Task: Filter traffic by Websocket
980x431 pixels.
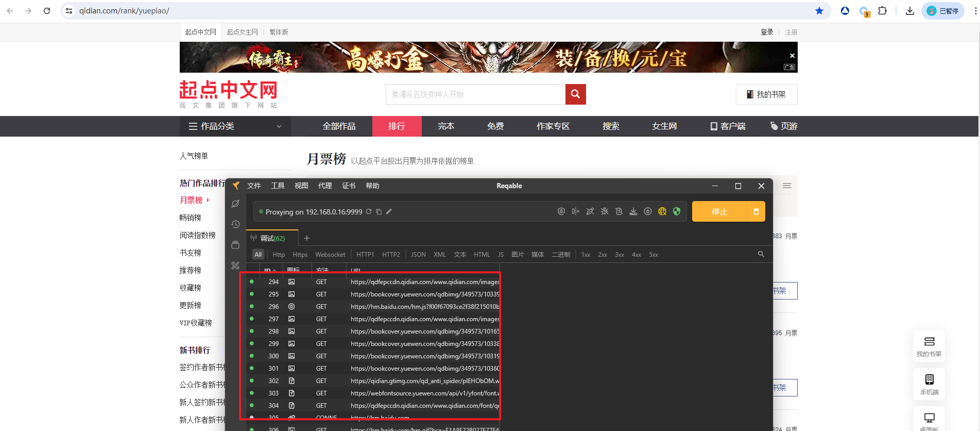Action: 330,255
